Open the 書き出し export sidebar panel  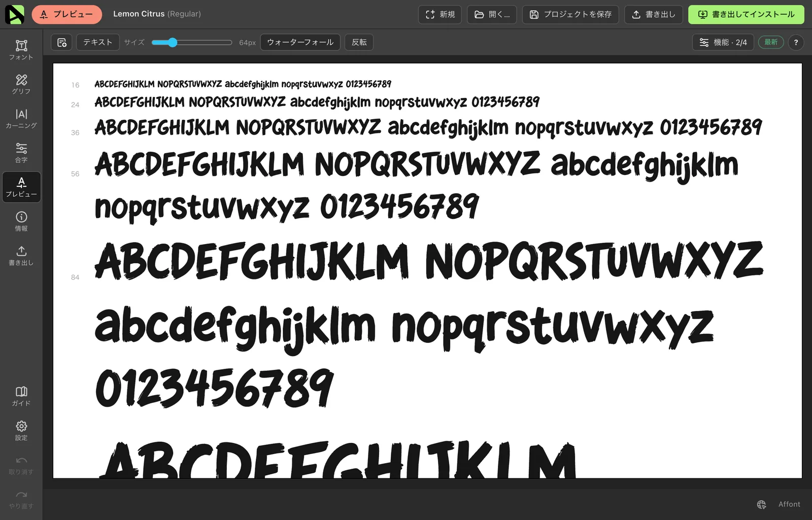click(x=21, y=256)
